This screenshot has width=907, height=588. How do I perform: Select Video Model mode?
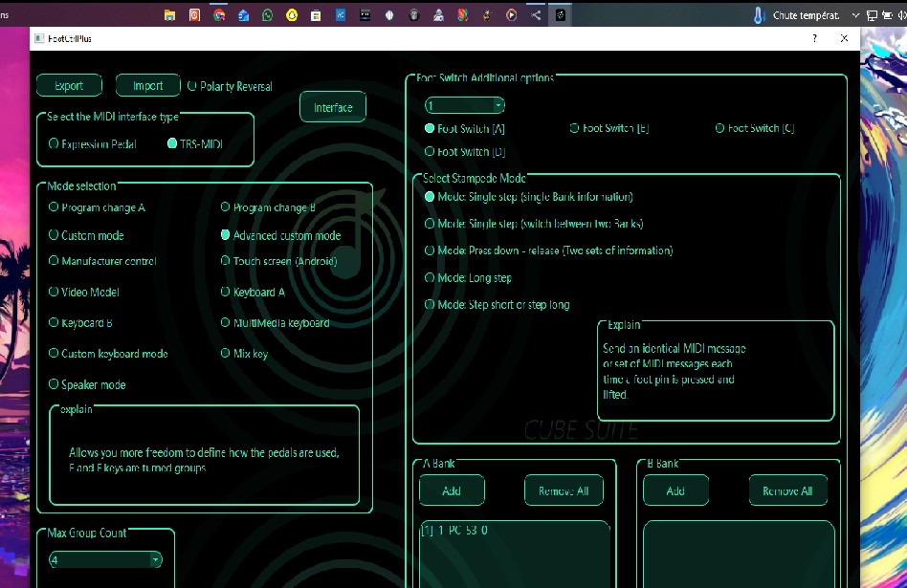[84, 292]
